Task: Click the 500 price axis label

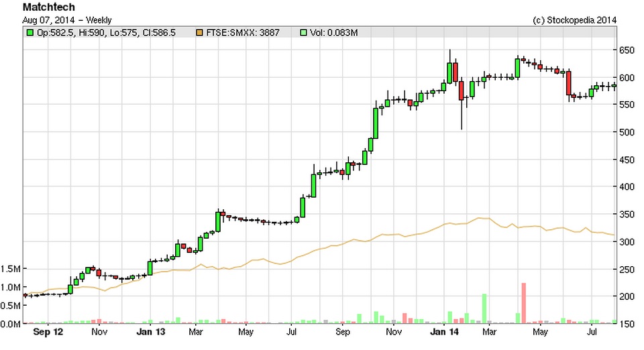Action: tap(627, 132)
